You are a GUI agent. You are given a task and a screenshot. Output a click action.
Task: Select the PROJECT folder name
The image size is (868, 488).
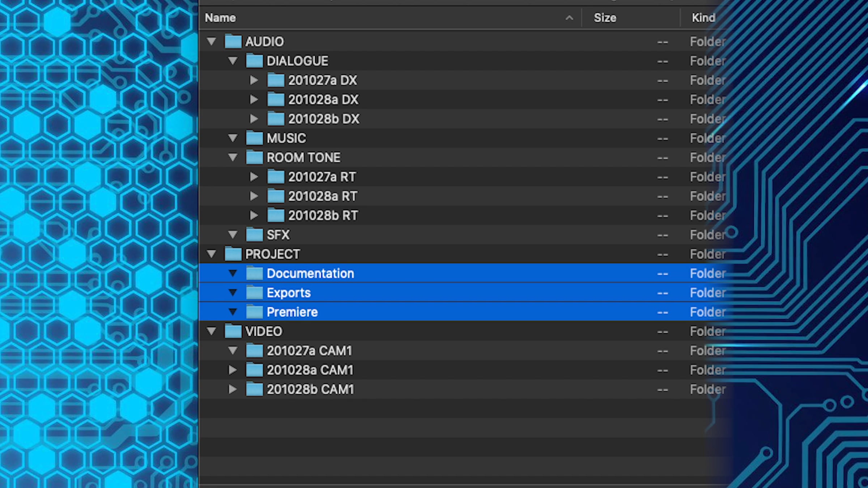click(x=273, y=254)
